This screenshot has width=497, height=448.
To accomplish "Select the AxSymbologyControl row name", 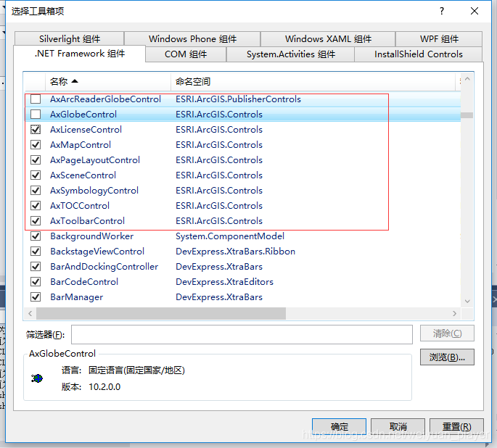I will 94,190.
